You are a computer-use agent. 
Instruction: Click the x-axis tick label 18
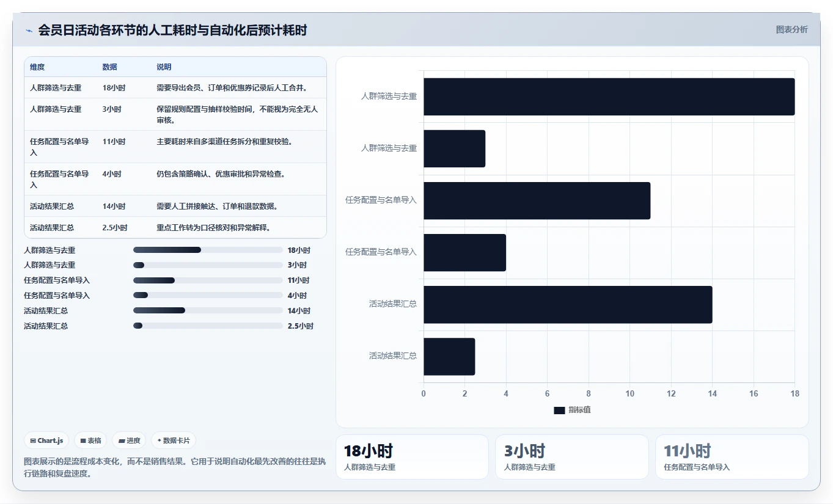click(x=794, y=394)
